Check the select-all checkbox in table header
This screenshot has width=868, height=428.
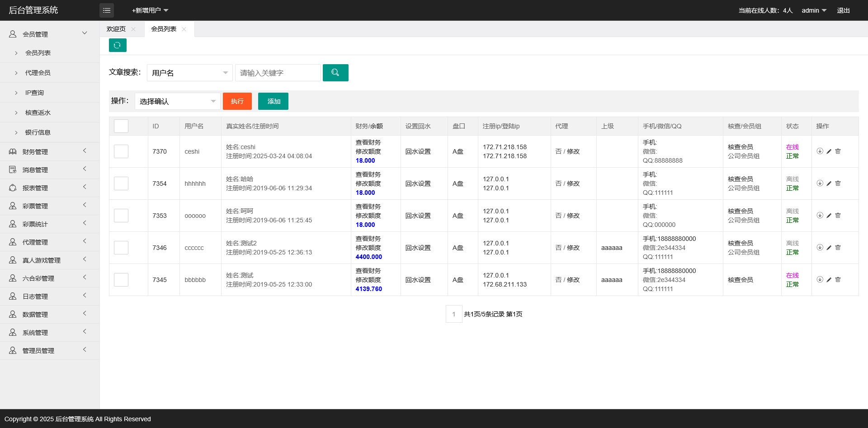[121, 126]
